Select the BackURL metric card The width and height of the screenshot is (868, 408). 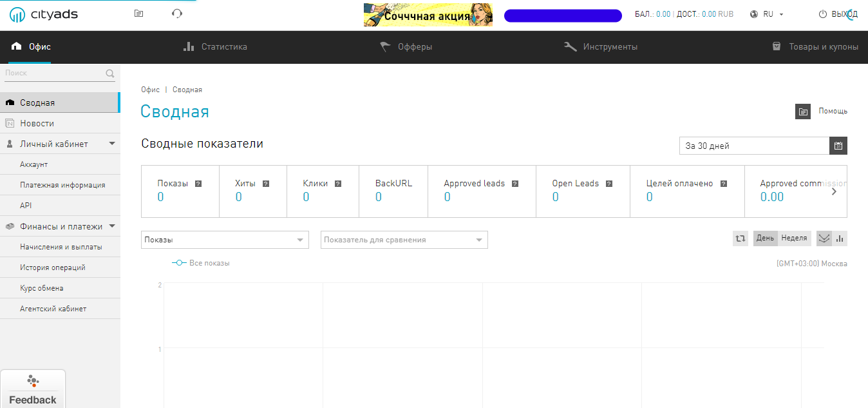[x=393, y=191]
